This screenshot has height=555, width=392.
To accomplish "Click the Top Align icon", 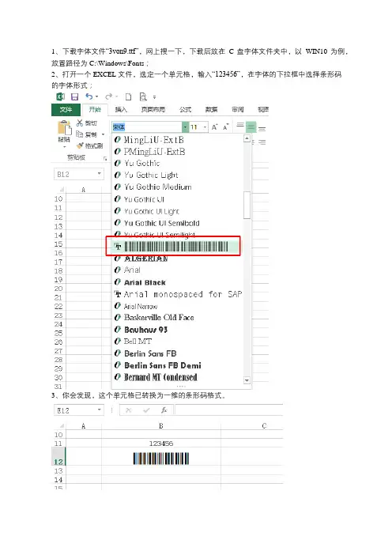I will (240, 125).
